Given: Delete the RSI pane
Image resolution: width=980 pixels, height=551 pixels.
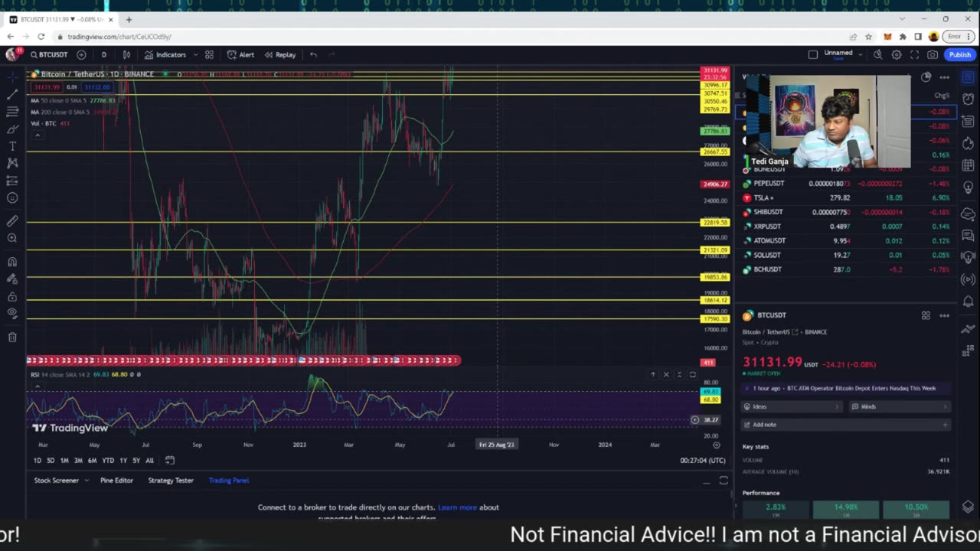Looking at the screenshot, I should 666,374.
